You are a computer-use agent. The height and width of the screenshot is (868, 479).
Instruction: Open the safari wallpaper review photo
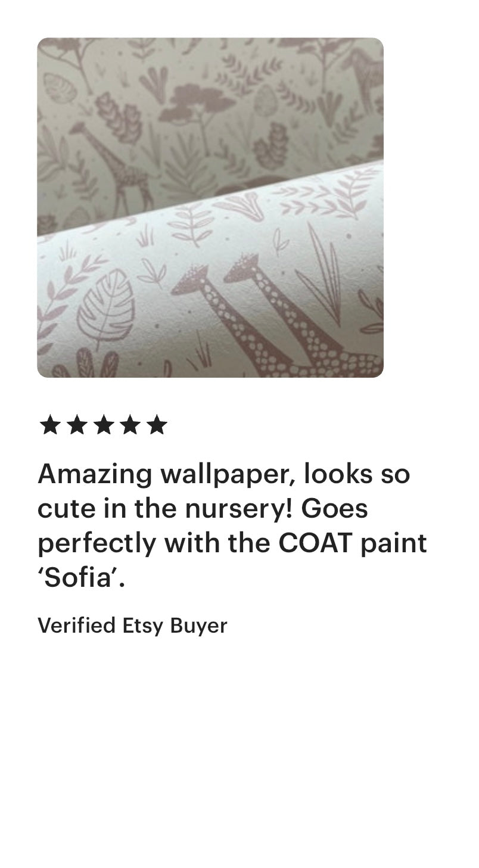pyautogui.click(x=210, y=207)
